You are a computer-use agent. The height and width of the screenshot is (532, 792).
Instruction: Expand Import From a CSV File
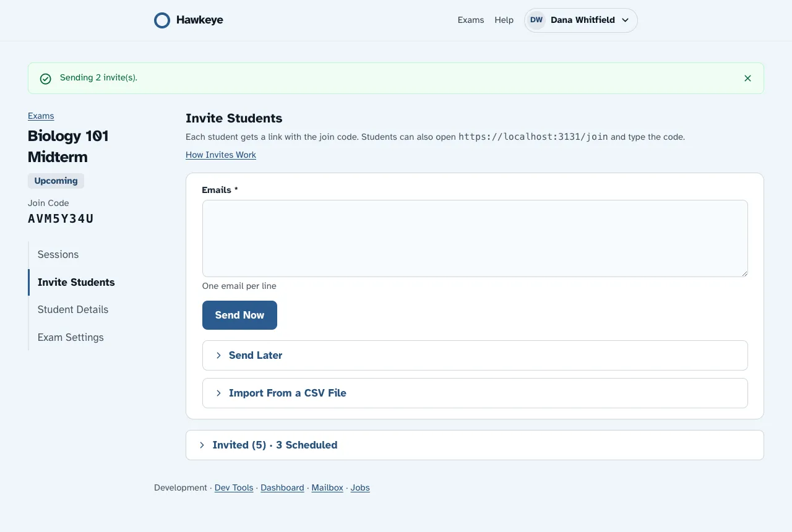coord(475,393)
